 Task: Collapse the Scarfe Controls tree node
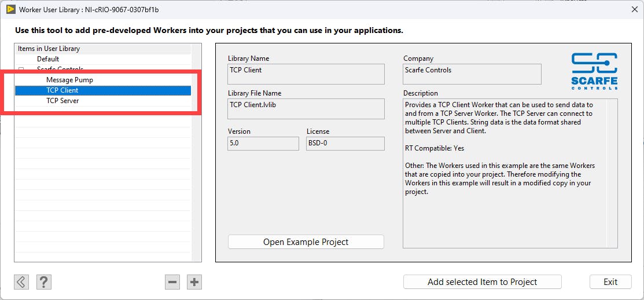(21, 69)
